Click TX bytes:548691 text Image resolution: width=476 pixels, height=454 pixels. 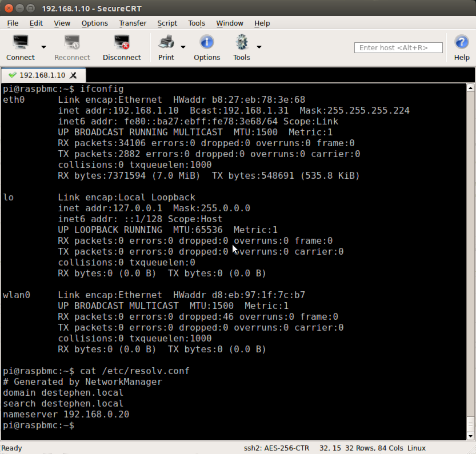(x=253, y=176)
